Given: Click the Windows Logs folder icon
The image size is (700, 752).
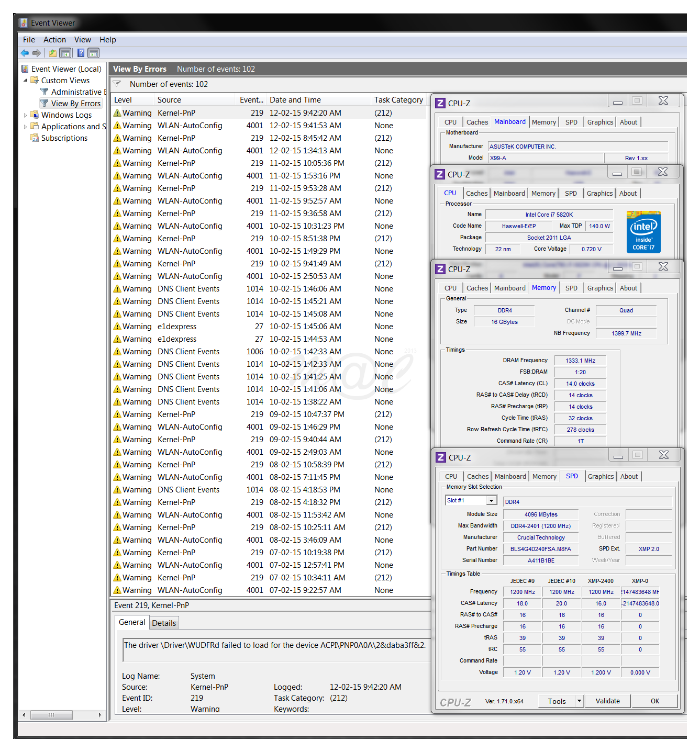Looking at the screenshot, I should click(35, 115).
